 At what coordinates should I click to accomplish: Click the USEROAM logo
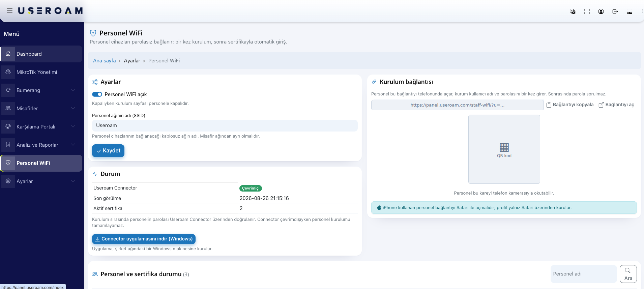(50, 11)
